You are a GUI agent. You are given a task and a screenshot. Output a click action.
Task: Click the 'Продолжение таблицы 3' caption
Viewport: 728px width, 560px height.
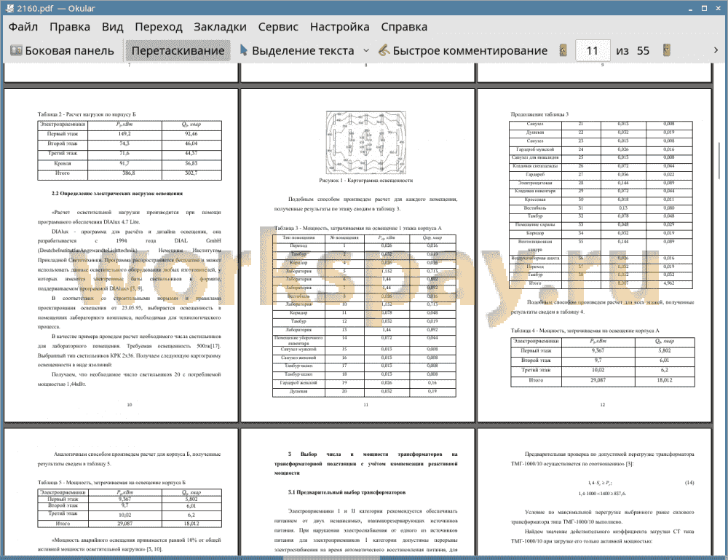539,114
